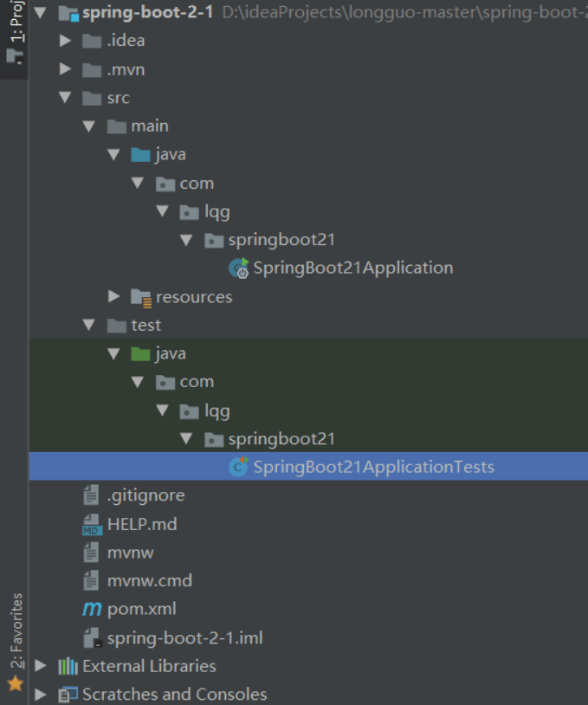
Task: Click the springboot21 package icon under test
Action: (214, 440)
